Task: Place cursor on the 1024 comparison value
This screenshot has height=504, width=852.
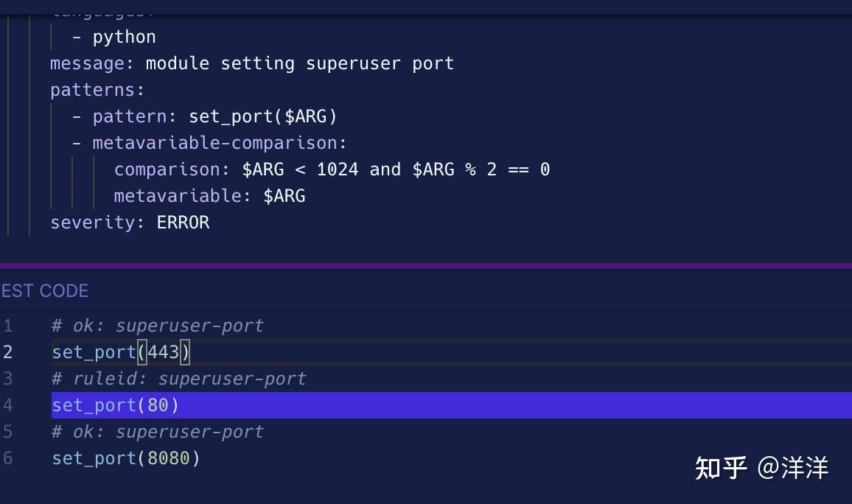Action: pyautogui.click(x=337, y=169)
